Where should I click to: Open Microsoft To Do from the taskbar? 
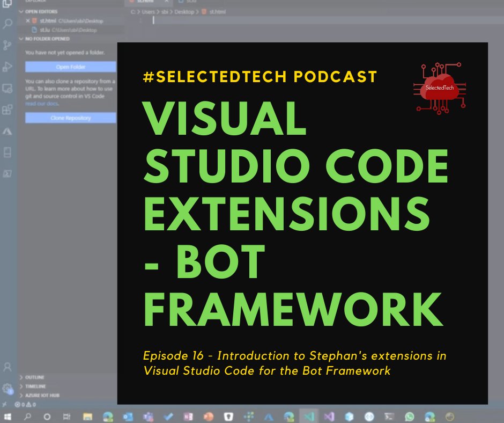[168, 417]
